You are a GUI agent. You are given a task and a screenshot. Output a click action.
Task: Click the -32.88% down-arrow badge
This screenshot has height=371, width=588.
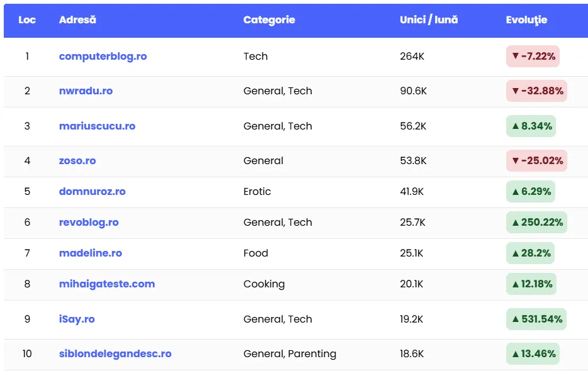[536, 91]
